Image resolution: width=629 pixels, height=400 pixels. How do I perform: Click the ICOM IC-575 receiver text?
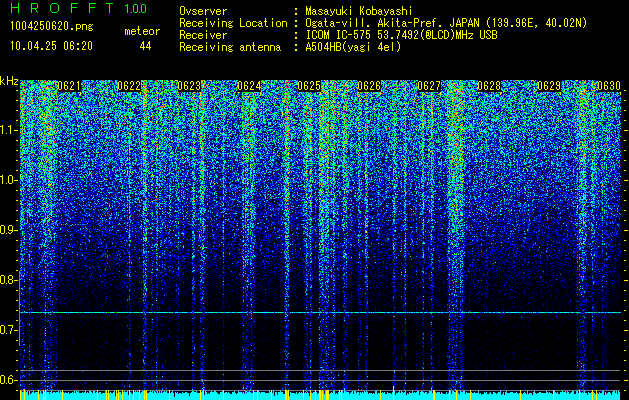click(x=401, y=35)
